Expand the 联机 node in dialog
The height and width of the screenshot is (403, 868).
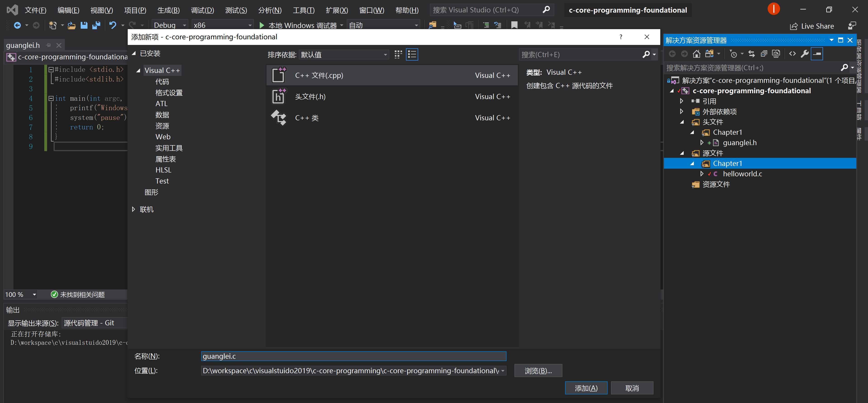point(133,210)
